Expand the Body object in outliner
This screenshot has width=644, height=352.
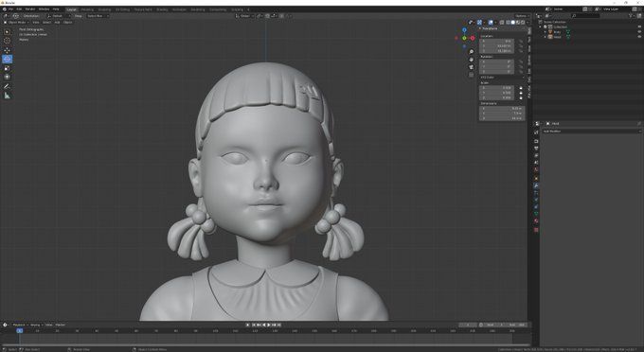[x=545, y=31]
